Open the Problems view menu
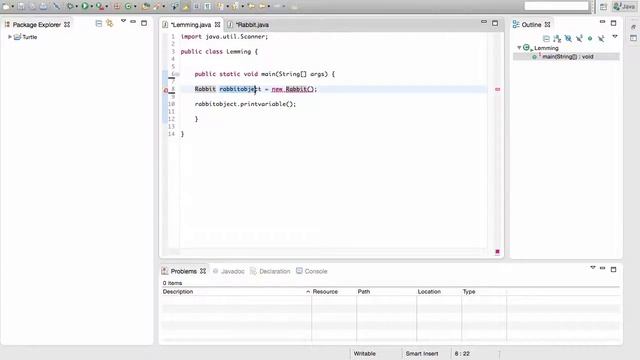 coord(593,267)
